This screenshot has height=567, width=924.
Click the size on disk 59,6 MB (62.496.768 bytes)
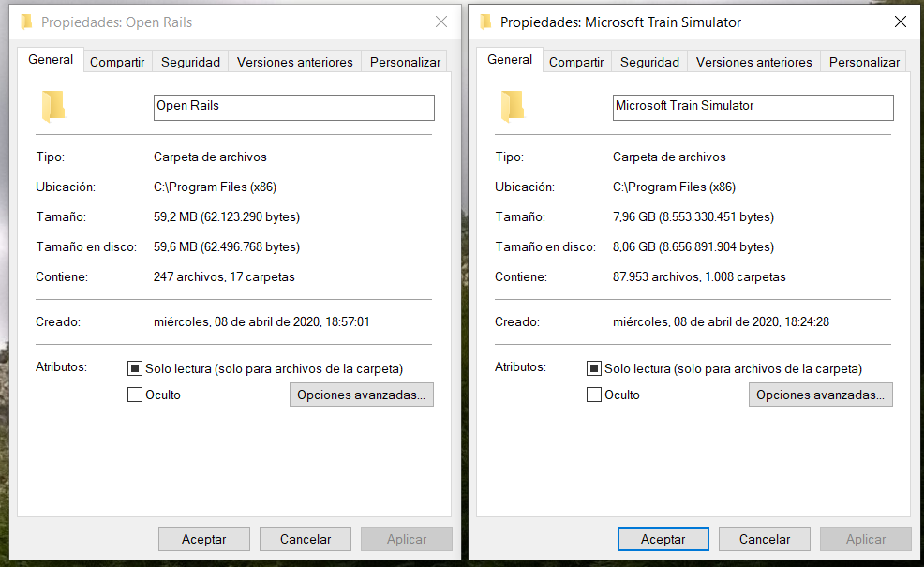point(227,247)
